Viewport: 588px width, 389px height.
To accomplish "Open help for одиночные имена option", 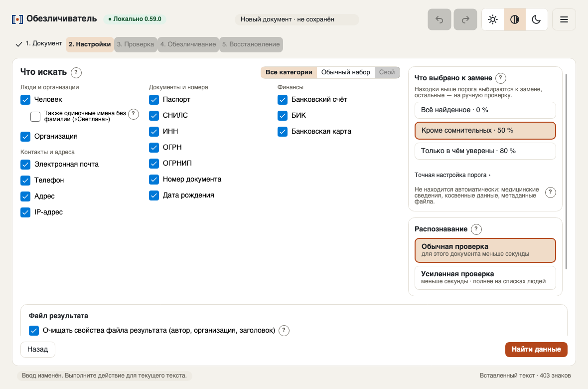I will click(x=133, y=114).
